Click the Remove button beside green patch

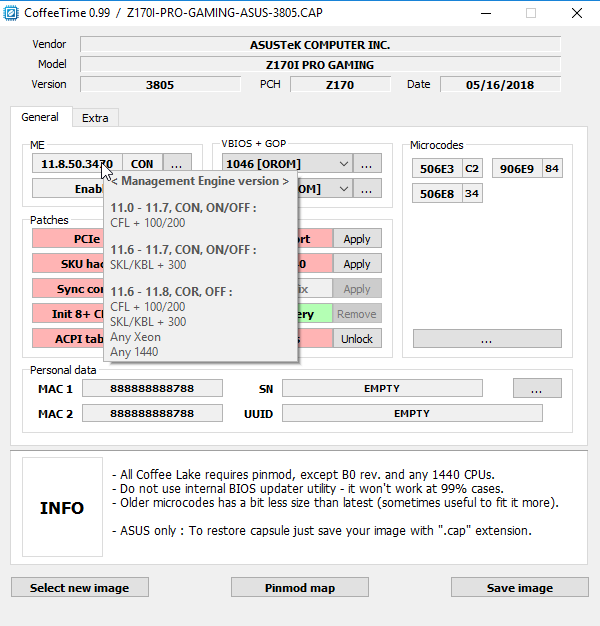click(x=357, y=314)
